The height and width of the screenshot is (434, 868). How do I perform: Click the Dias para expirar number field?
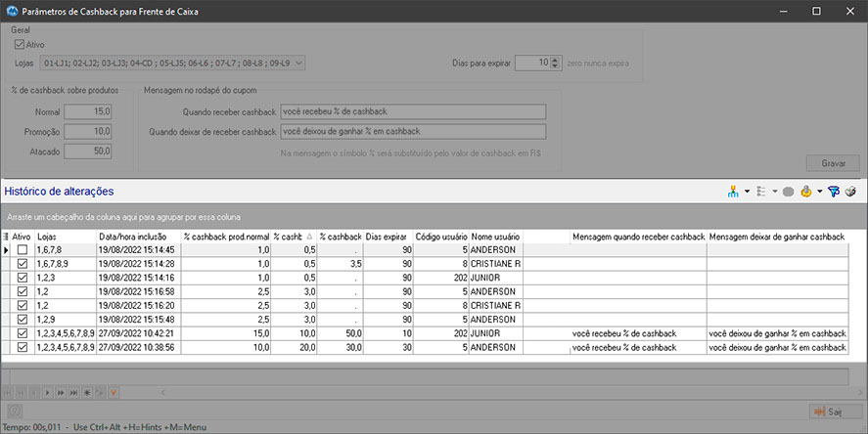tap(532, 63)
